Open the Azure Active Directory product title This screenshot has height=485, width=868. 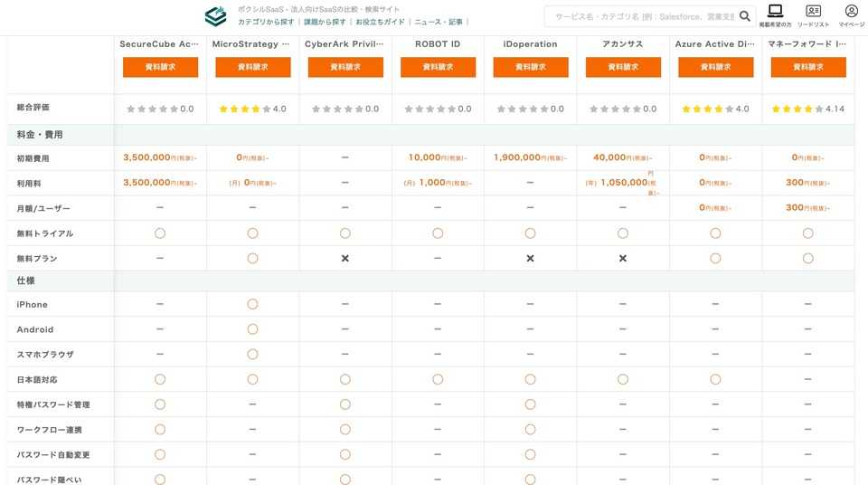click(x=714, y=44)
